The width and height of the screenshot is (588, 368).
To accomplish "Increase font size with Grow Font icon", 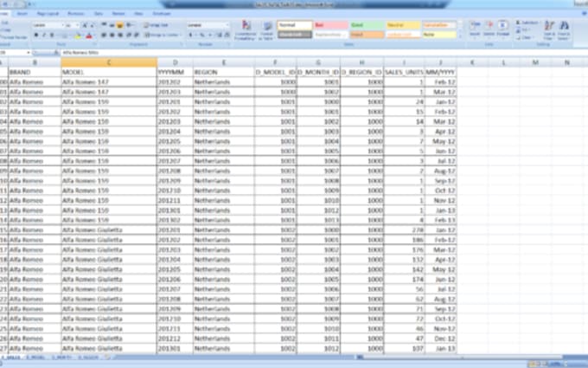I will 85,25.
